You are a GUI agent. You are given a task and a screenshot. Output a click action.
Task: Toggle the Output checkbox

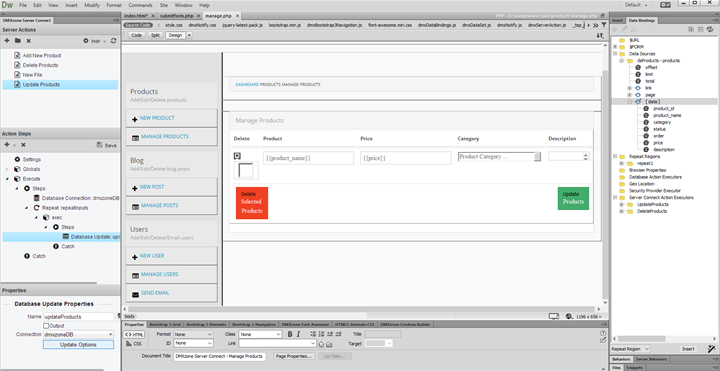point(46,326)
